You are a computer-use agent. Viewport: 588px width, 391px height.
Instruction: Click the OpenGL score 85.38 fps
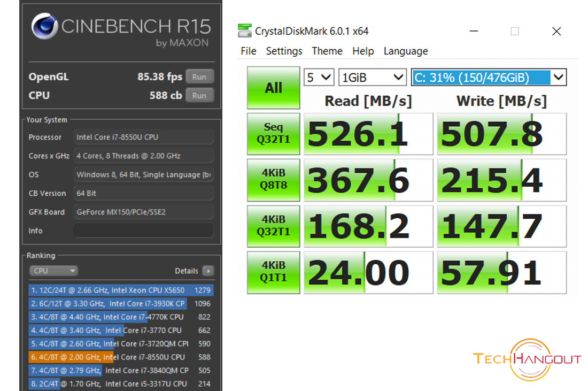(160, 76)
